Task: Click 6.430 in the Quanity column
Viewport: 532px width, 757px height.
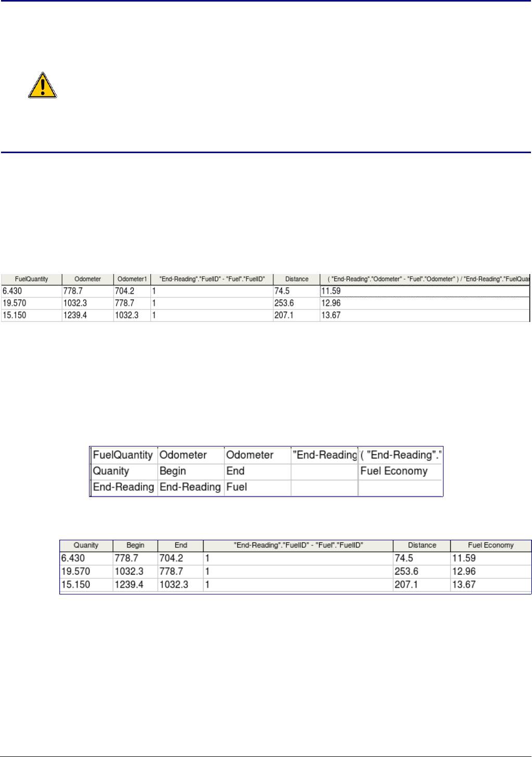Action: click(x=73, y=558)
